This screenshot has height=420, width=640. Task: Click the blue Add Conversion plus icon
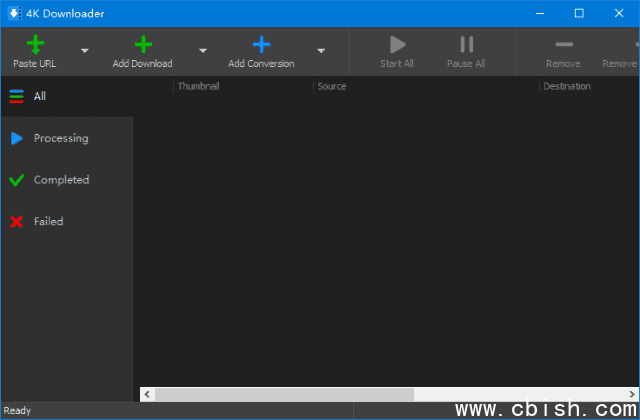(x=261, y=44)
